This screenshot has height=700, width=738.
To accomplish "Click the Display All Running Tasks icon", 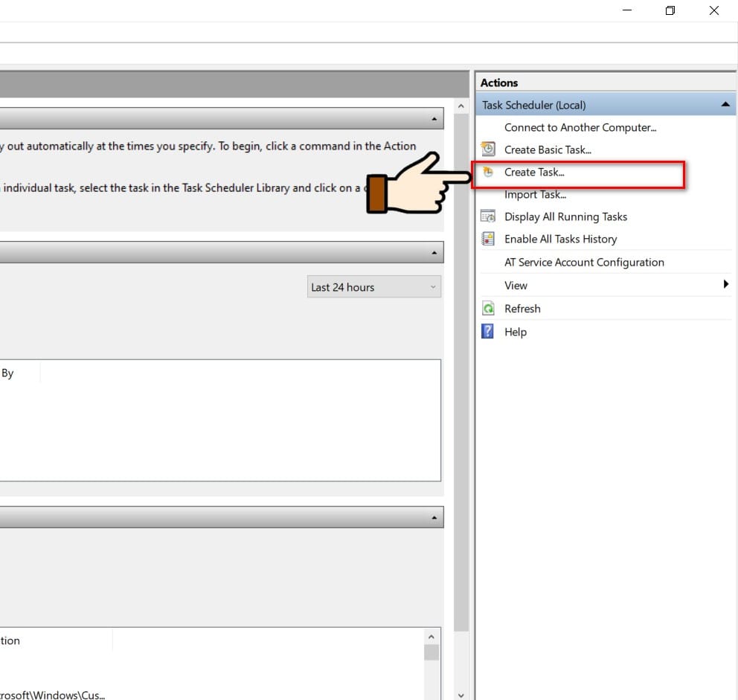I will (x=488, y=216).
